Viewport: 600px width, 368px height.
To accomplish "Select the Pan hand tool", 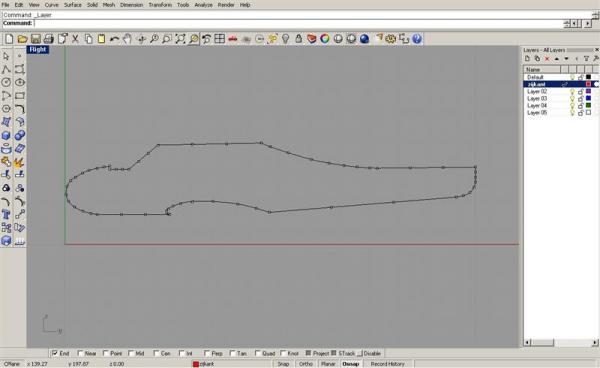I will 127,39.
